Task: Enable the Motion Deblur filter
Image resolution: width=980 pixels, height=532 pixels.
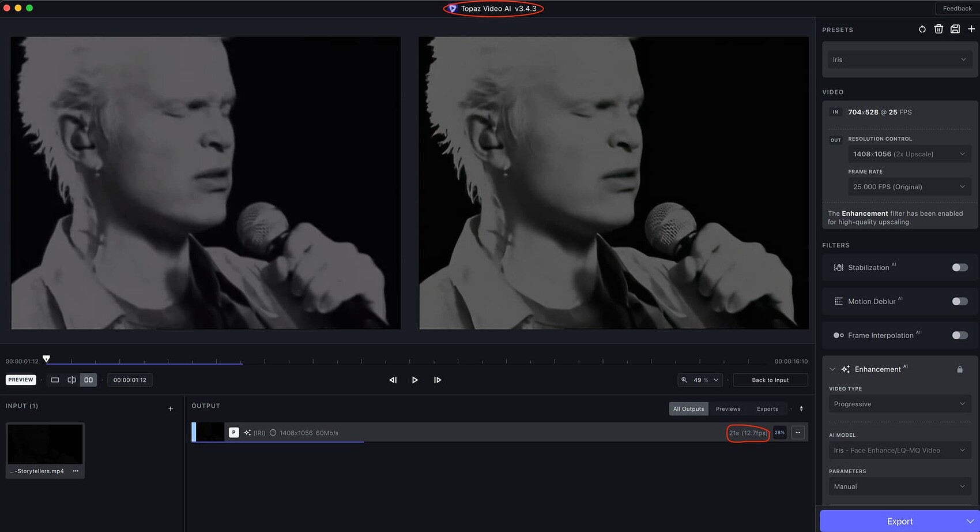Action: 959,301
